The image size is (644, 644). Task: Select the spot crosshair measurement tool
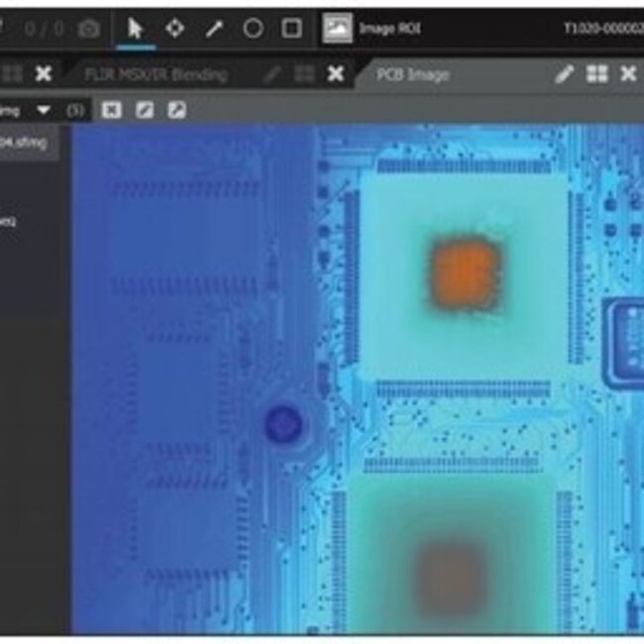tap(174, 29)
